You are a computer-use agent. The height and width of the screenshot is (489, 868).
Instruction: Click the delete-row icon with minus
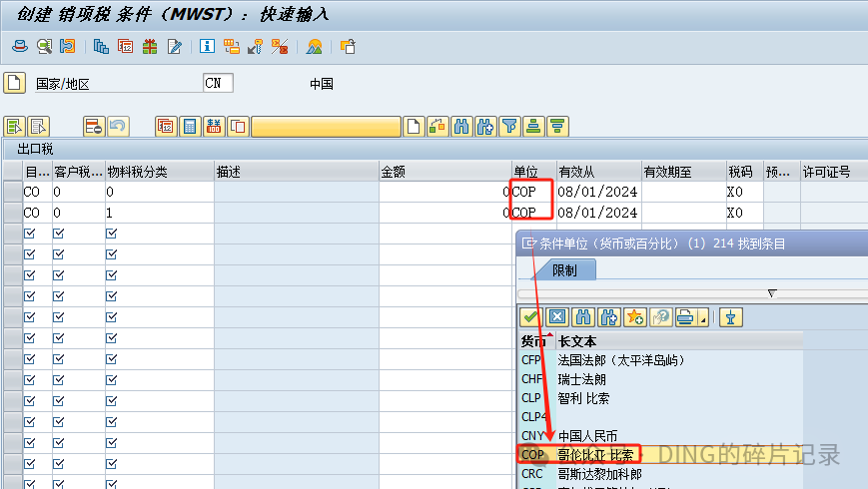click(94, 127)
